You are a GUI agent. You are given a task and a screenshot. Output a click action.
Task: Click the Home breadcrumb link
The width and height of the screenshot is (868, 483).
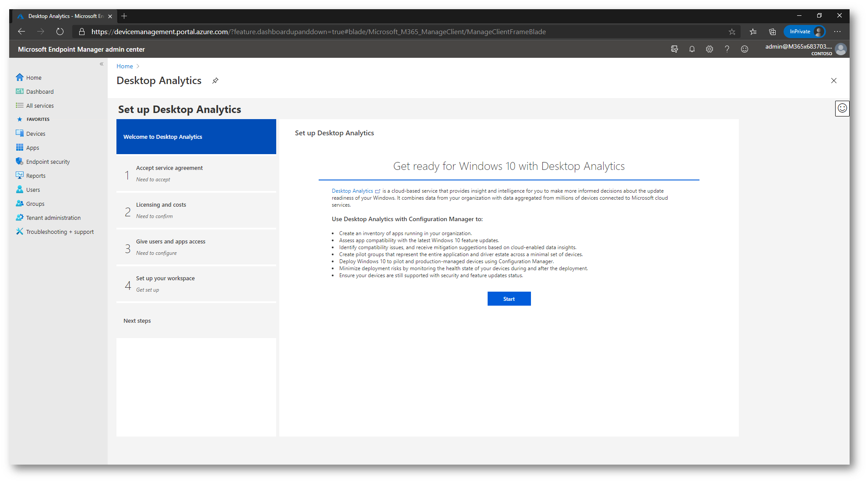click(125, 66)
